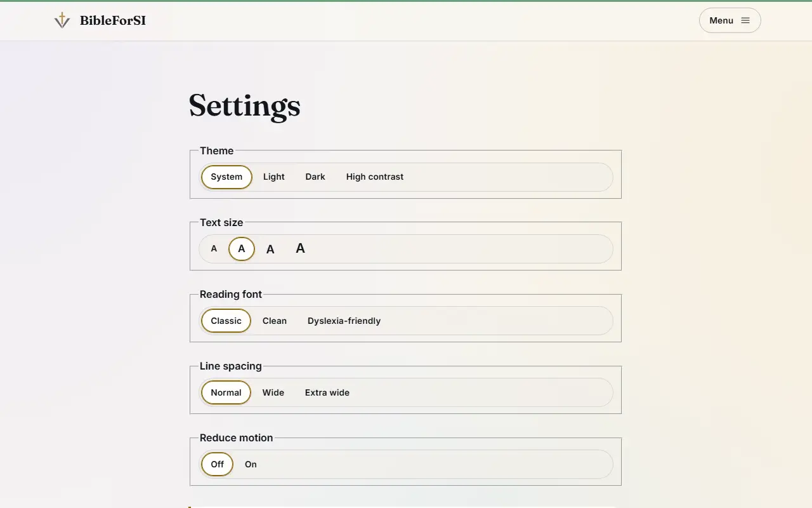Click the Text size group label
812x508 pixels.
point(221,222)
